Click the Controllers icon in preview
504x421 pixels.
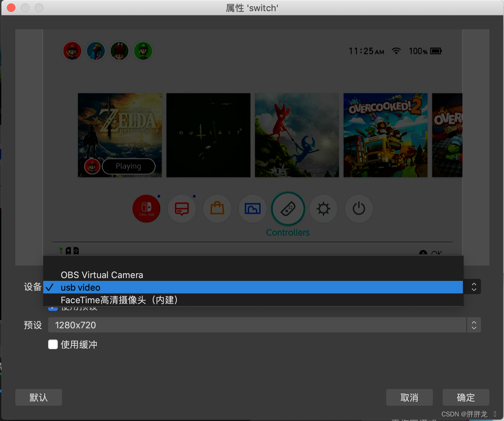(x=288, y=209)
